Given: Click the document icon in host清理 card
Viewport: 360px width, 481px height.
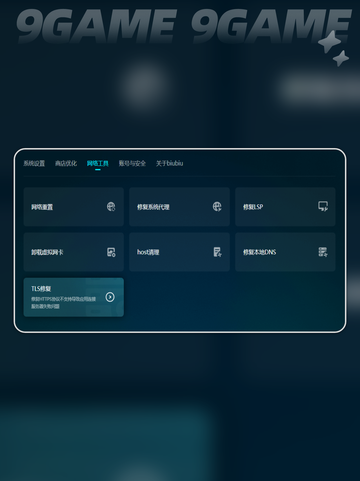Looking at the screenshot, I should tap(217, 252).
